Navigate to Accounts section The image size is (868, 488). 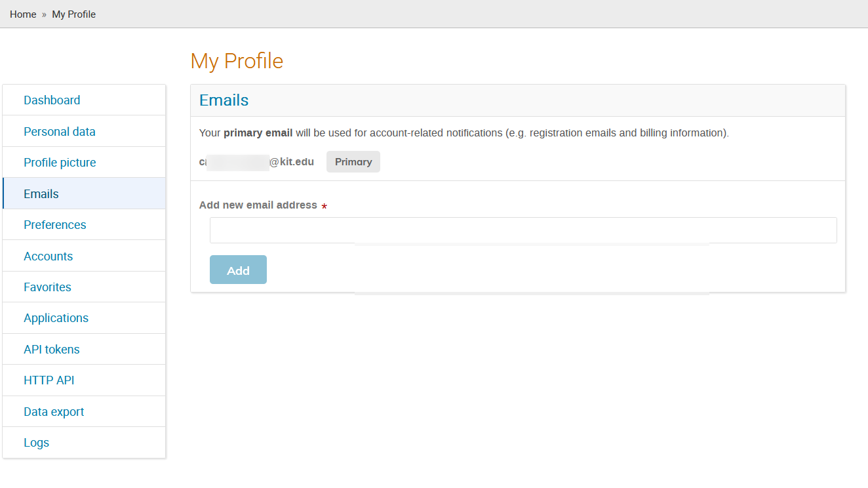pyautogui.click(x=84, y=256)
